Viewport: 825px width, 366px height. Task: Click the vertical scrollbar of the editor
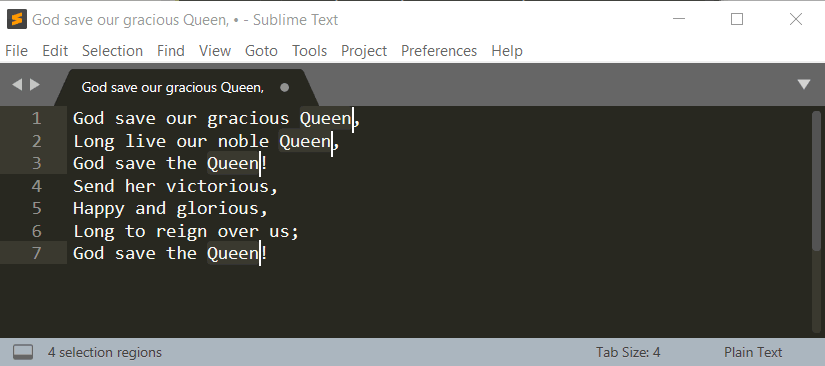coord(816,221)
